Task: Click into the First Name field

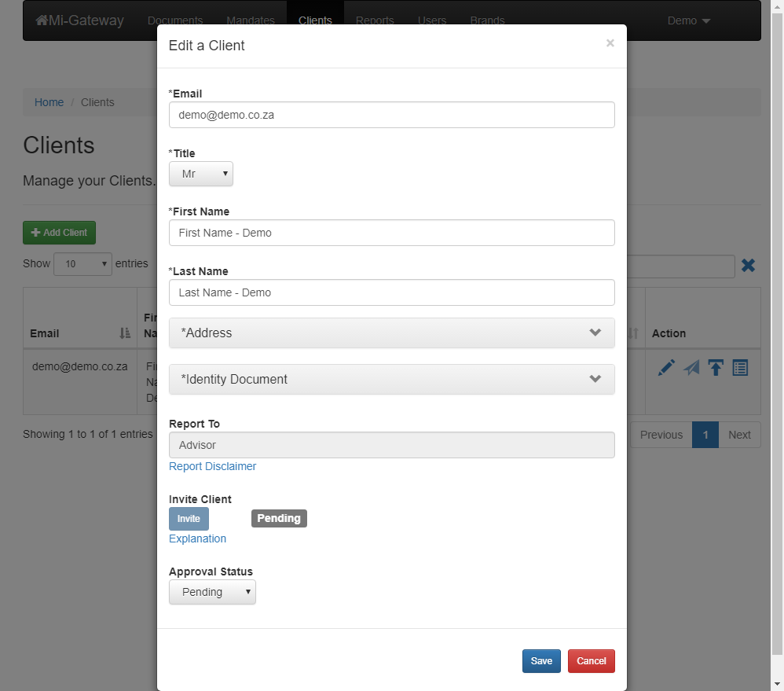Action: [391, 233]
